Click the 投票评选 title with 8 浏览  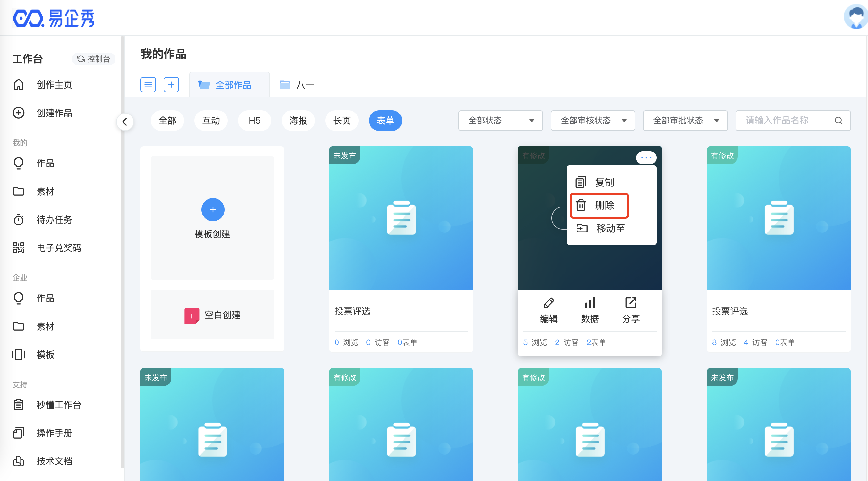(x=730, y=311)
